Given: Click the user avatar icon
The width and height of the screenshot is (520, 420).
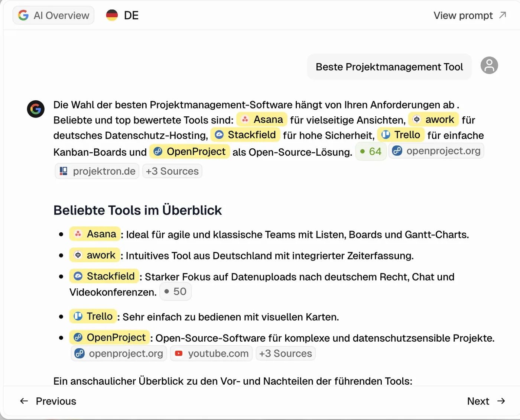Looking at the screenshot, I should pos(489,65).
